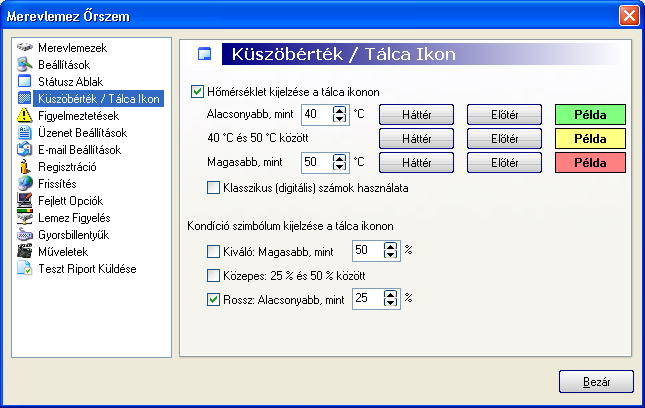Click the window icon beside Státusz Ablak

(x=25, y=81)
